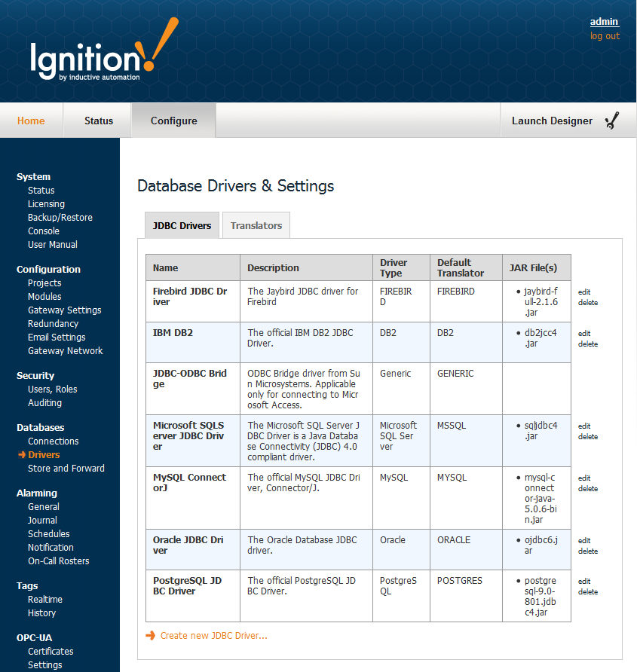The width and height of the screenshot is (637, 672).
Task: Select the JDBC Drivers tab
Action: [182, 225]
